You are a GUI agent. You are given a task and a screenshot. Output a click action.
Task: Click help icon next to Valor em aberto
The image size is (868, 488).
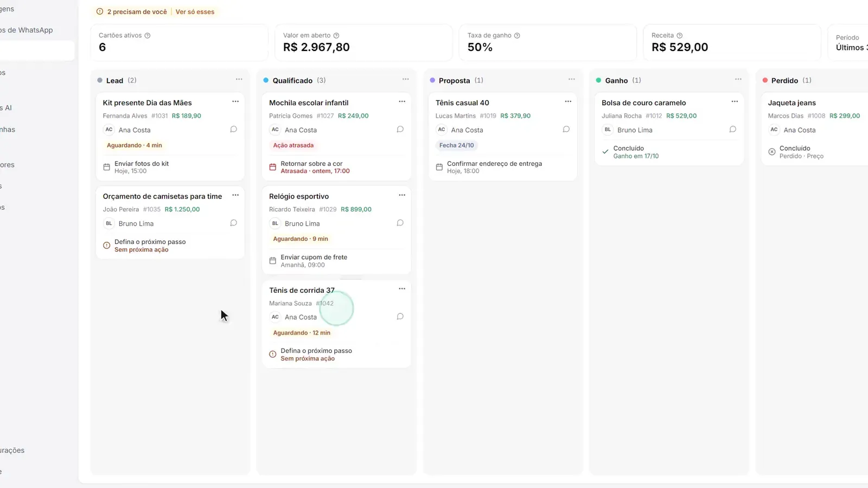pyautogui.click(x=336, y=36)
